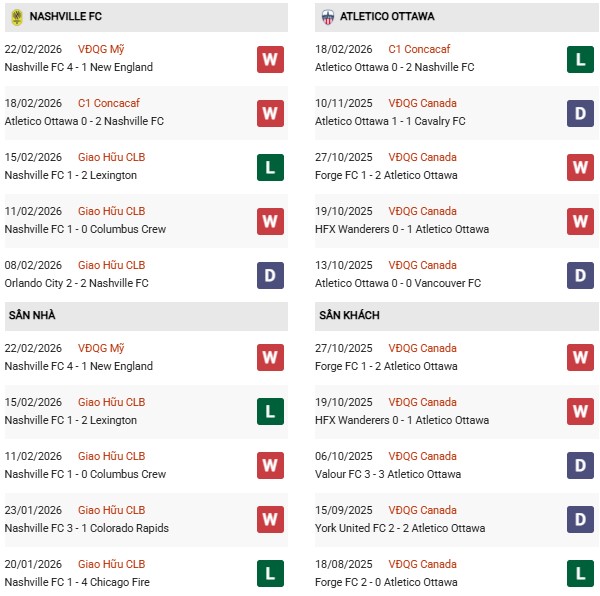
Task: Click the W badge for HFX Wanderers 0-1 Atletico Ottawa
Action: point(581,221)
